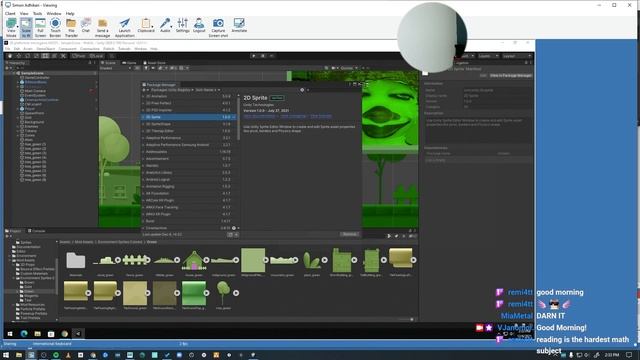This screenshot has height=360, width=640.
Task: Open File Transfer tool
Action: [71, 27]
